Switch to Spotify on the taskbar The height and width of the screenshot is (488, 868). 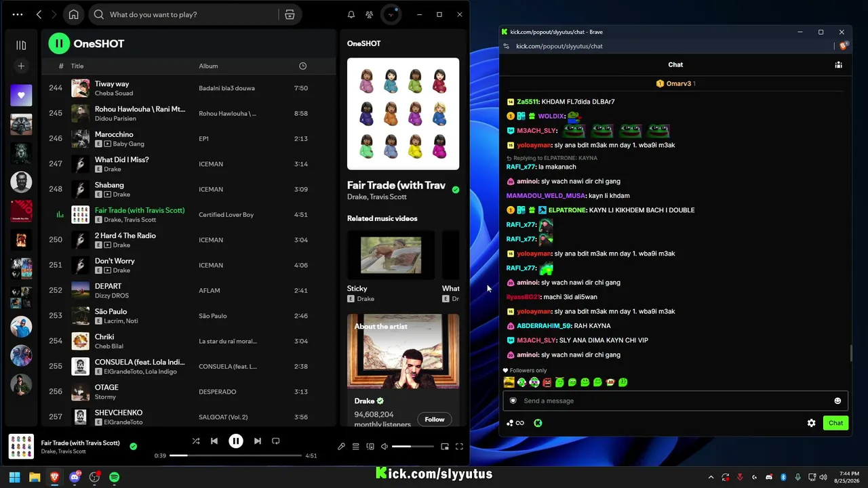(x=115, y=477)
